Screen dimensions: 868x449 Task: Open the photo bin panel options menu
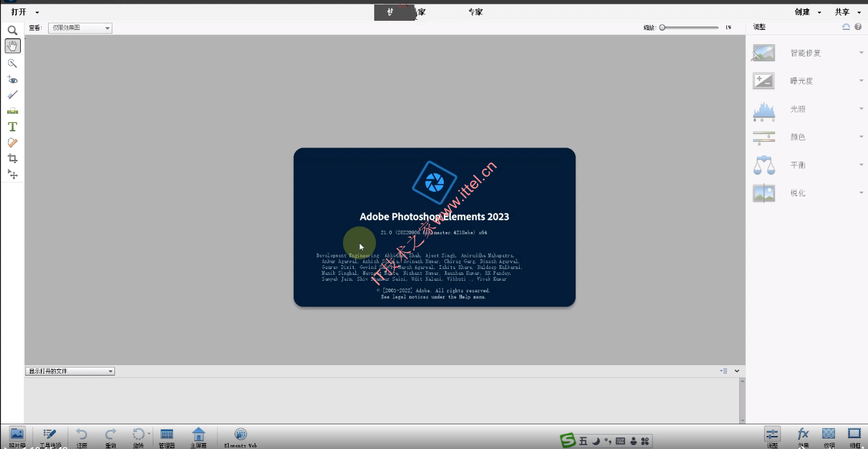(724, 371)
